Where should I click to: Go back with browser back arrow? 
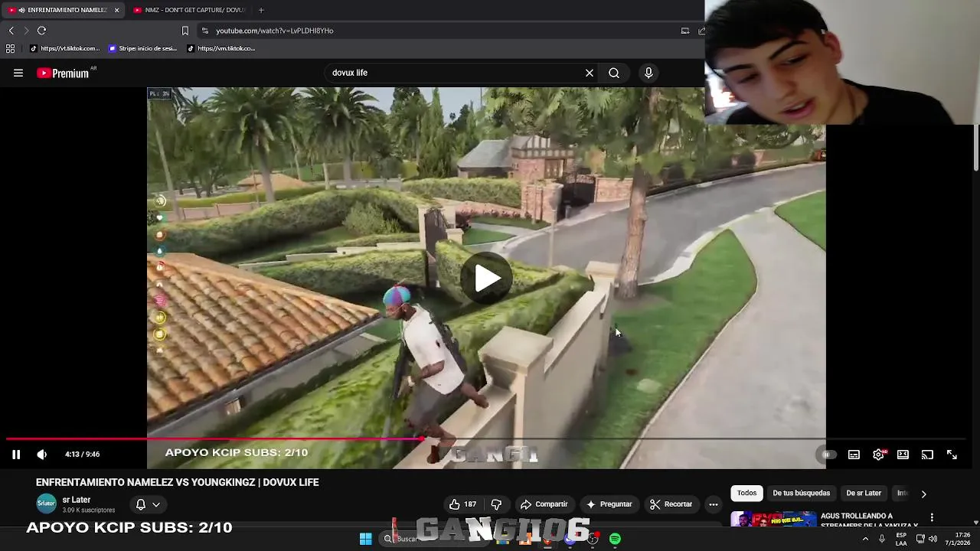(x=11, y=31)
